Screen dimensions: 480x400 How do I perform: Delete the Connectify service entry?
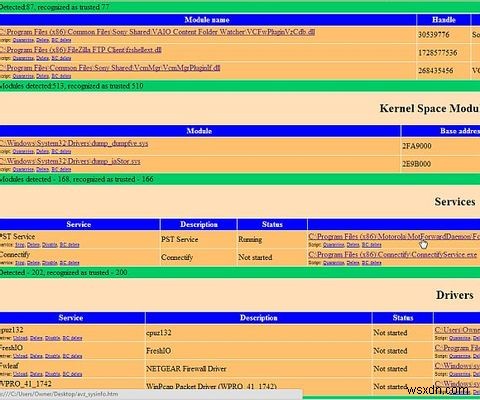(33, 263)
